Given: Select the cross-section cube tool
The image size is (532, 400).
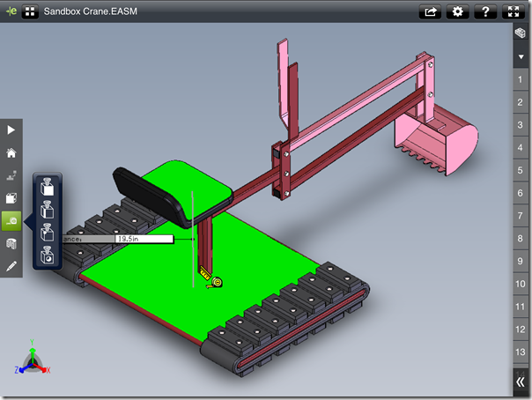Looking at the screenshot, I should (11, 198).
